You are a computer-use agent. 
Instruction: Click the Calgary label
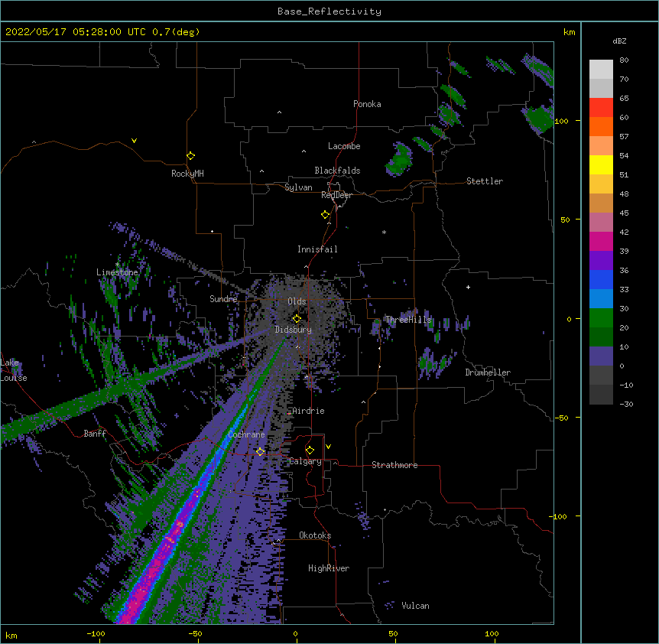(306, 461)
